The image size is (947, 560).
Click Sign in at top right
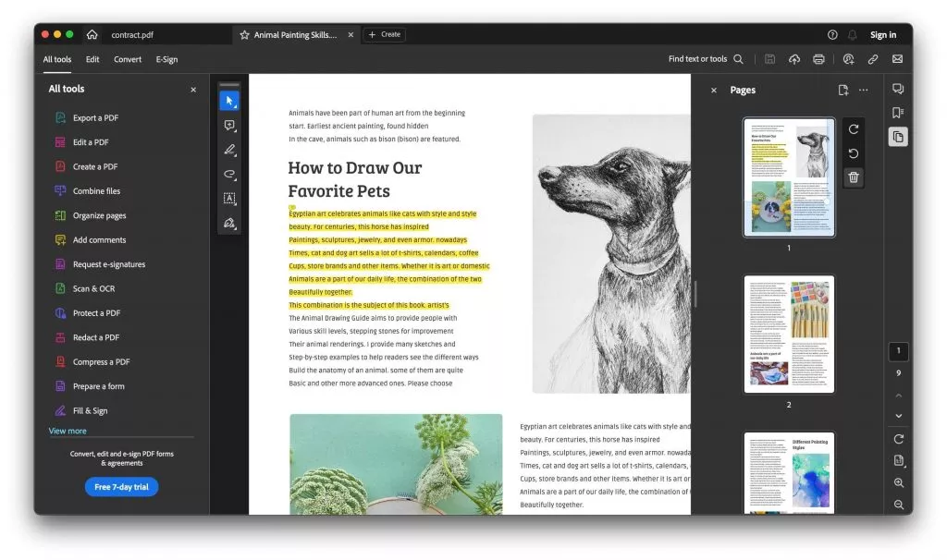click(883, 34)
